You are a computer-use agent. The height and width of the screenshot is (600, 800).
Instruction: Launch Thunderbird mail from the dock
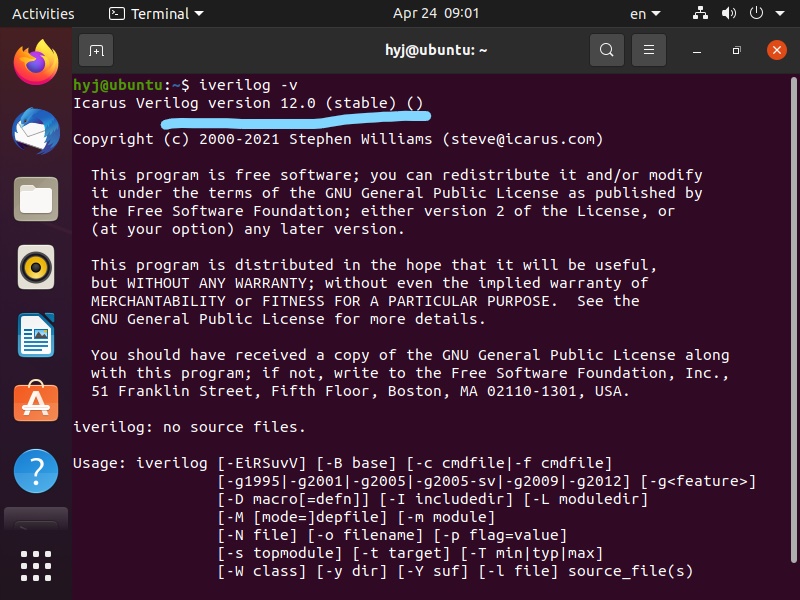35,131
